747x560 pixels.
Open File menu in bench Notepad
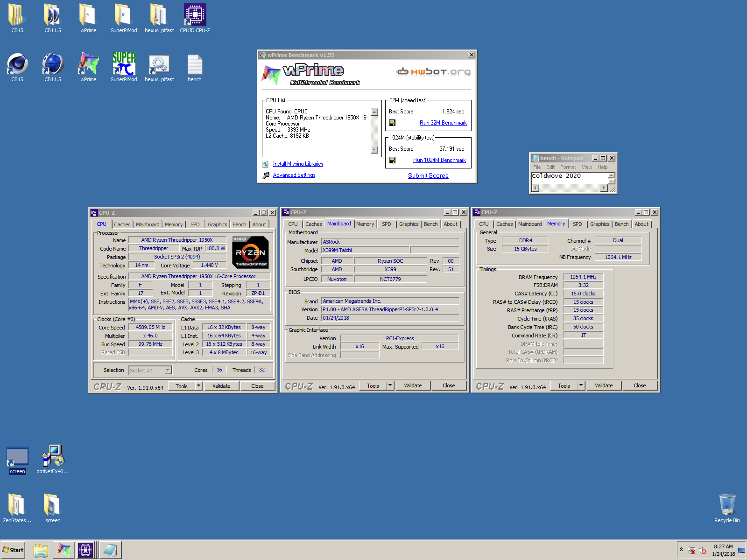click(x=537, y=167)
